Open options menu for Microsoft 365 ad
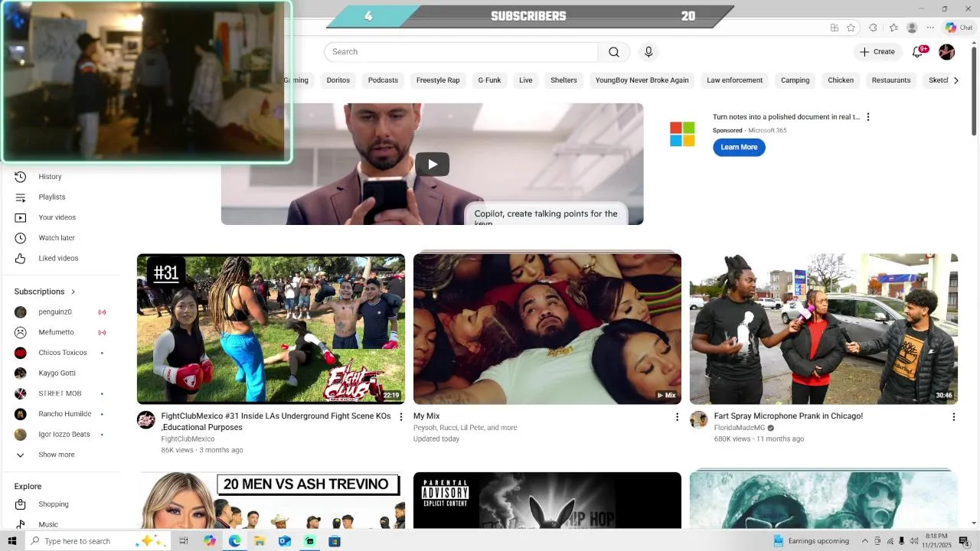Viewport: 980px width, 551px height. coord(867,117)
